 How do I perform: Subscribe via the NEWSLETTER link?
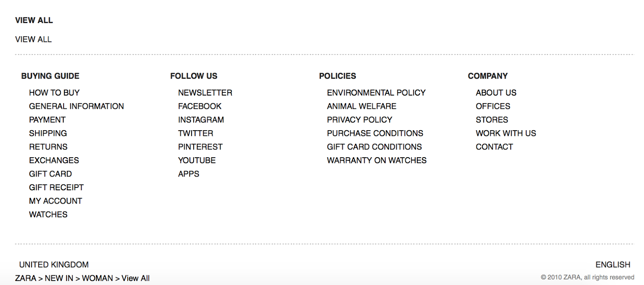[205, 93]
